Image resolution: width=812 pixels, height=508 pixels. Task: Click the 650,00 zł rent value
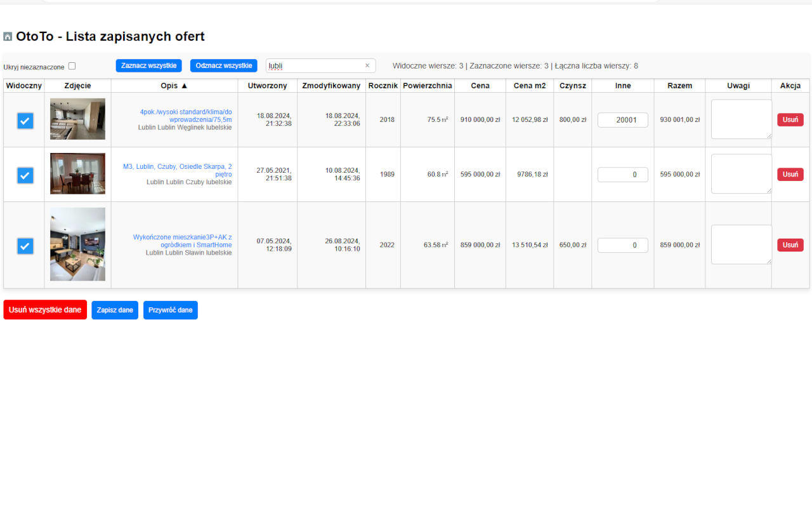tap(573, 245)
